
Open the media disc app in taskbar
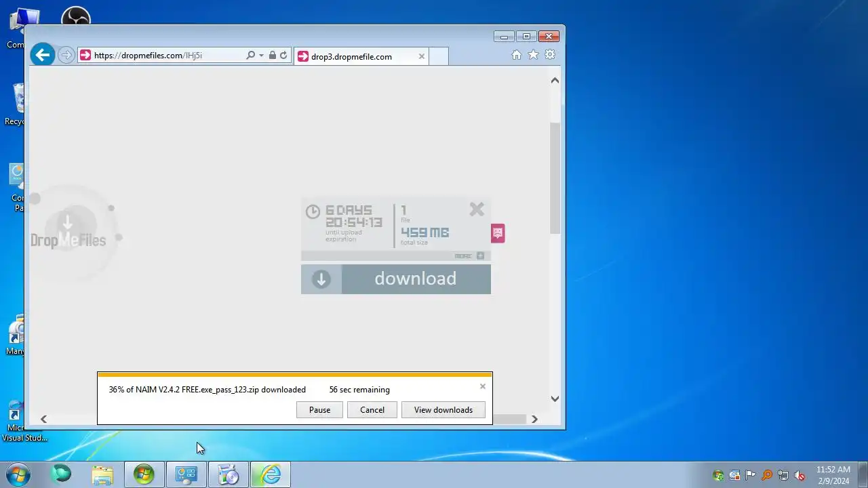(229, 474)
